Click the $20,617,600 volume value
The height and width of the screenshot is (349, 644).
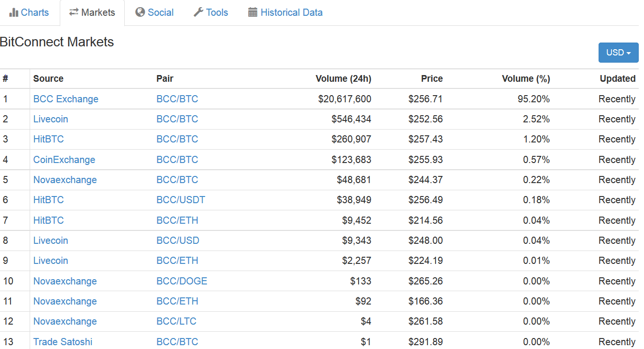(x=345, y=99)
